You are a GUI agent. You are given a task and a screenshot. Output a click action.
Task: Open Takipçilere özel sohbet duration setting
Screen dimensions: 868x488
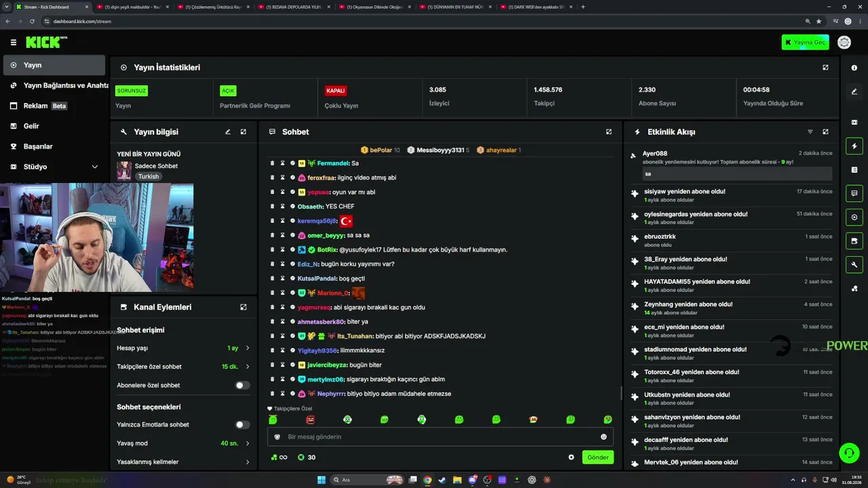tap(183, 367)
